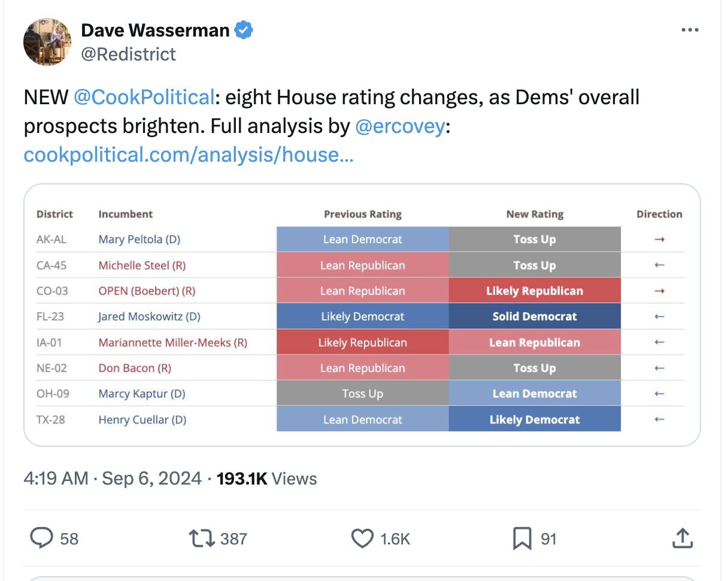Open the tweet options with the ellipsis icon
Image resolution: width=728 pixels, height=581 pixels.
[690, 29]
